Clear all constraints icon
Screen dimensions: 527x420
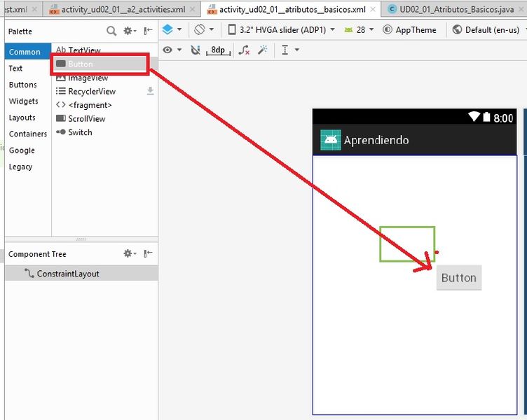[244, 50]
